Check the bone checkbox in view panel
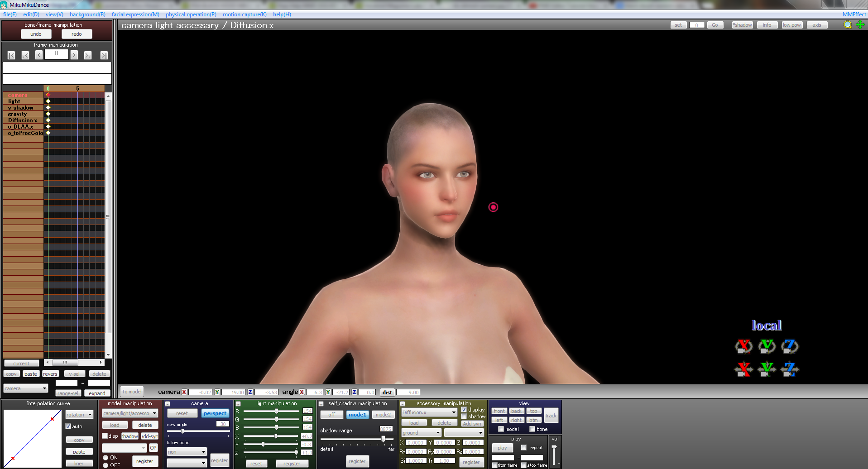The height and width of the screenshot is (469, 868). (532, 429)
